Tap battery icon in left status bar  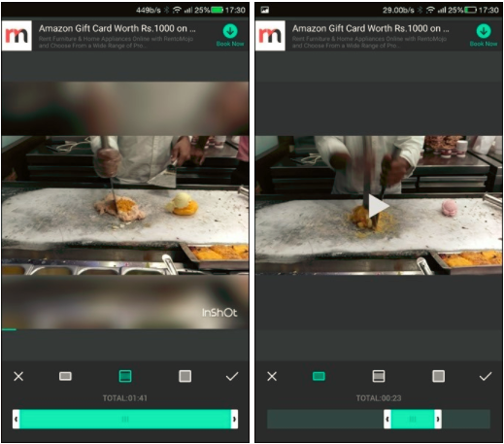coord(218,10)
